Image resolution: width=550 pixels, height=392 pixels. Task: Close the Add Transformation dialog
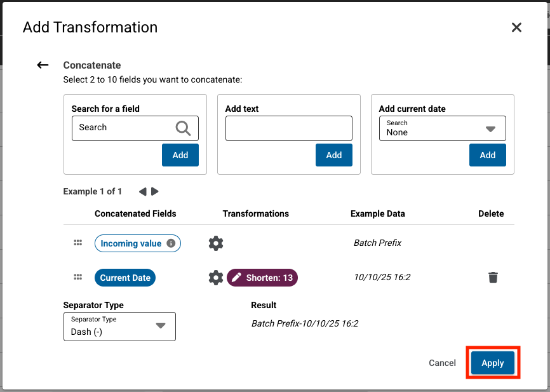click(516, 27)
